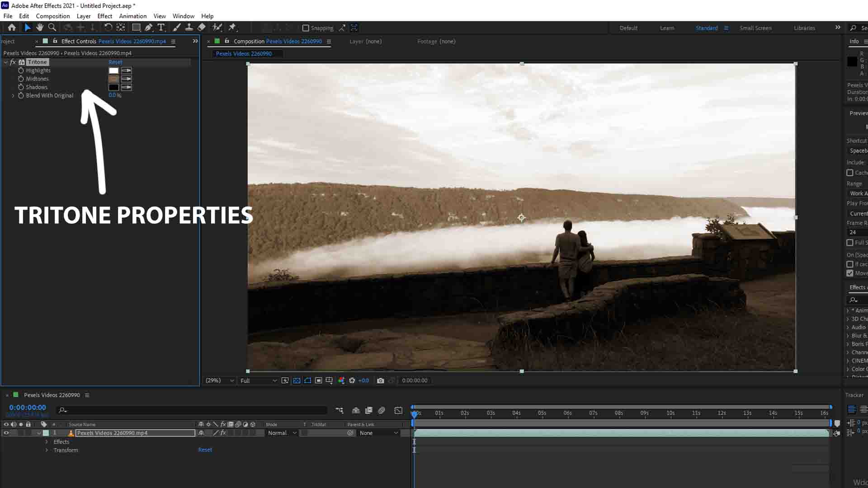Expand Transform group in timeline
The height and width of the screenshot is (488, 868).
pos(47,450)
